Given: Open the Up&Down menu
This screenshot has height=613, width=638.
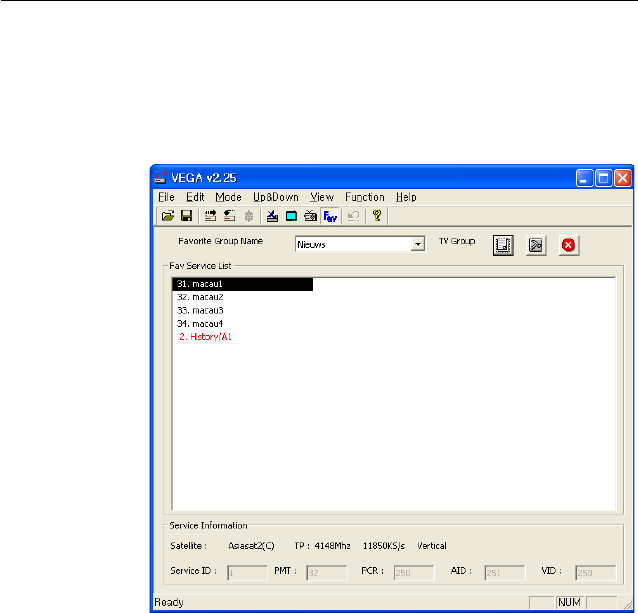Looking at the screenshot, I should click(276, 197).
